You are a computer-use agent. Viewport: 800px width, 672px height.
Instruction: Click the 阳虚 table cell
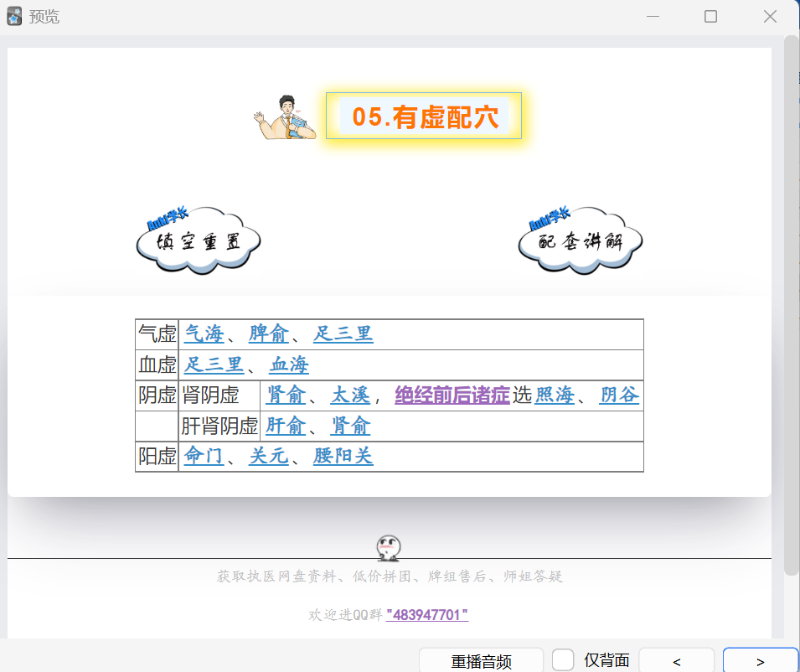157,456
